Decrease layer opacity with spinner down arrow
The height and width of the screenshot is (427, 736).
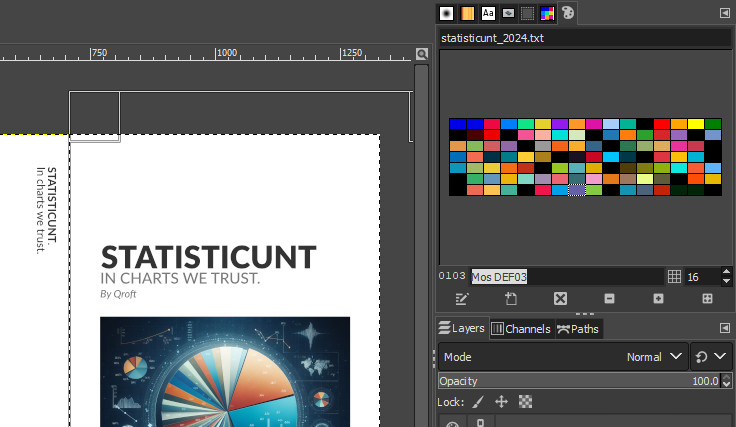727,384
